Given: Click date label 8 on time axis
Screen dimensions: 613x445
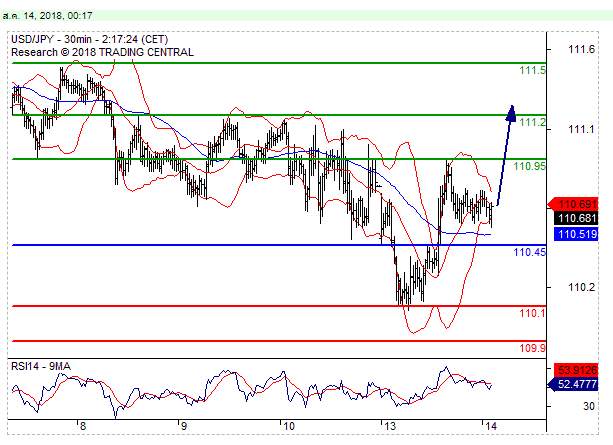Looking at the screenshot, I should click(82, 426).
